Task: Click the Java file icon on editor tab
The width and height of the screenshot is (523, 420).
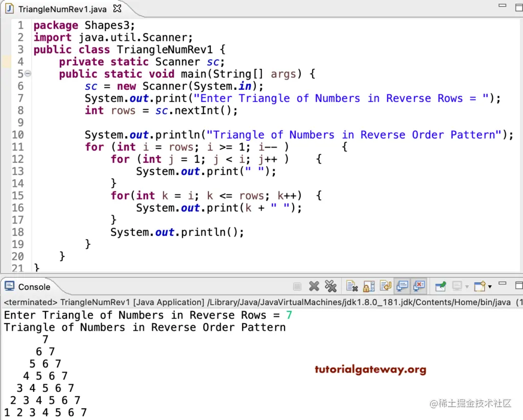Action: tap(10, 9)
